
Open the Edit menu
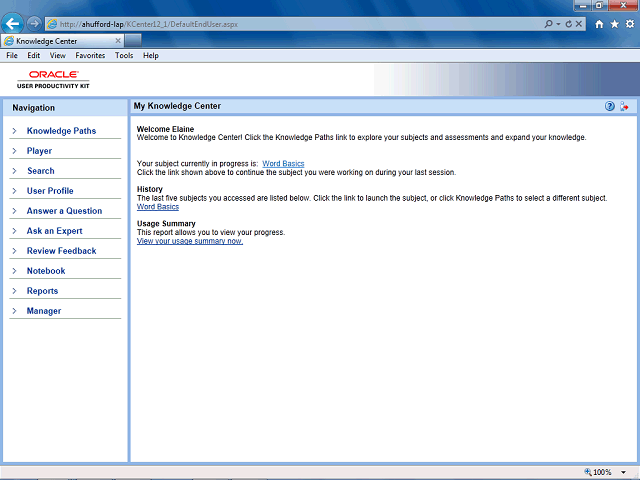[x=33, y=56]
